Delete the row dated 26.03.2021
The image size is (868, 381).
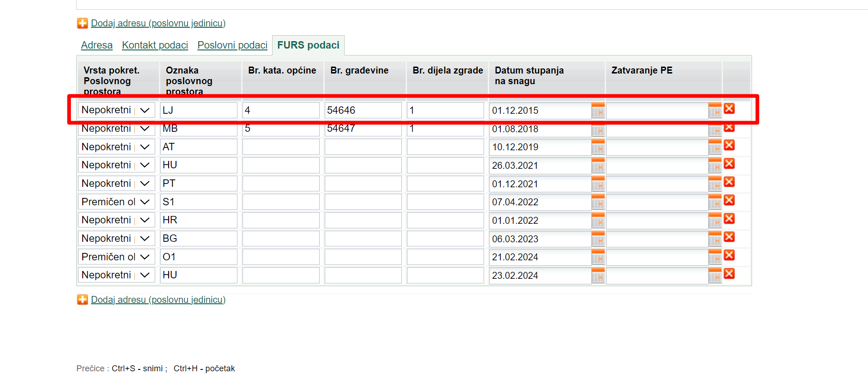pyautogui.click(x=729, y=163)
